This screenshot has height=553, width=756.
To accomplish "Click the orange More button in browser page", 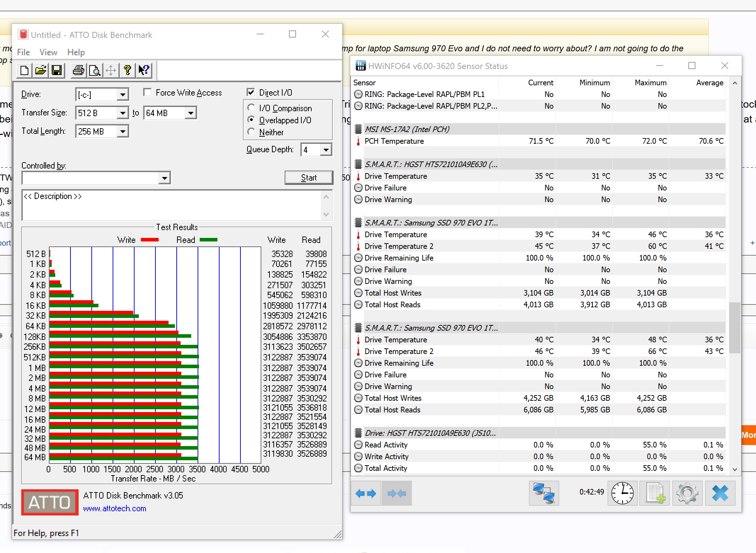I will point(749,435).
